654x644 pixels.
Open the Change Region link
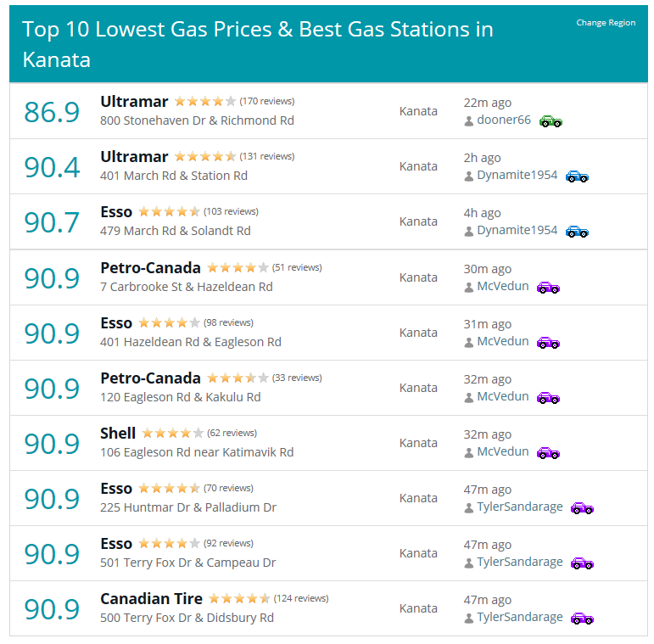pyautogui.click(x=606, y=23)
